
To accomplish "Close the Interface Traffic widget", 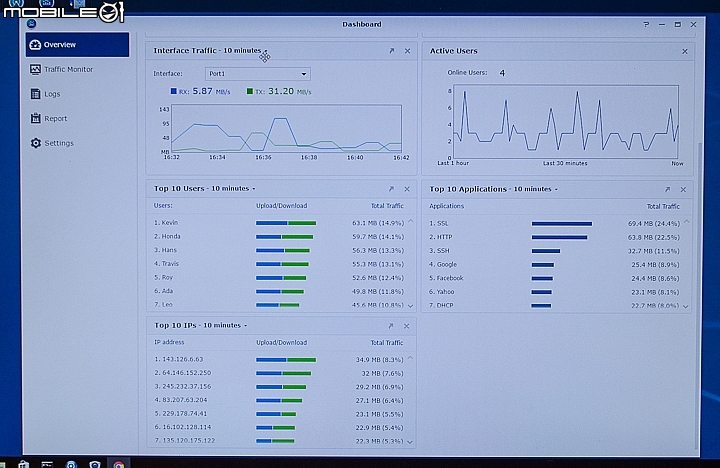I will [407, 51].
